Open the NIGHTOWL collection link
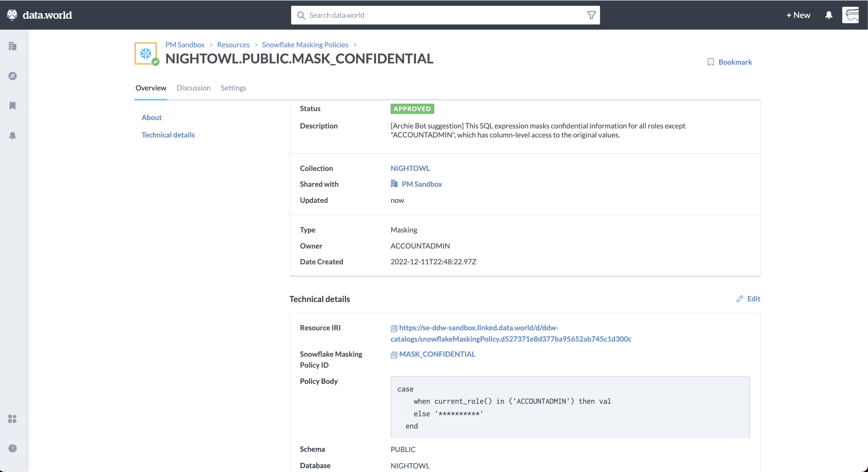Image resolution: width=868 pixels, height=472 pixels. click(410, 168)
